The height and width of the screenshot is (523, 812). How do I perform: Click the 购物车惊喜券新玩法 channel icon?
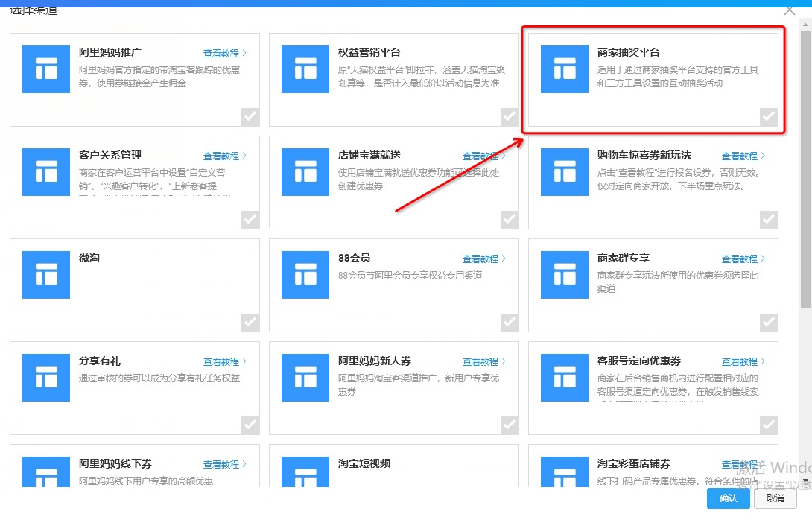[565, 172]
